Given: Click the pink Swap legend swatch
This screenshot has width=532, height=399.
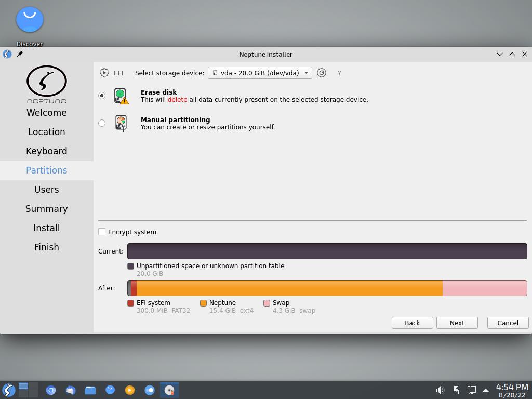Looking at the screenshot, I should click(x=267, y=303).
